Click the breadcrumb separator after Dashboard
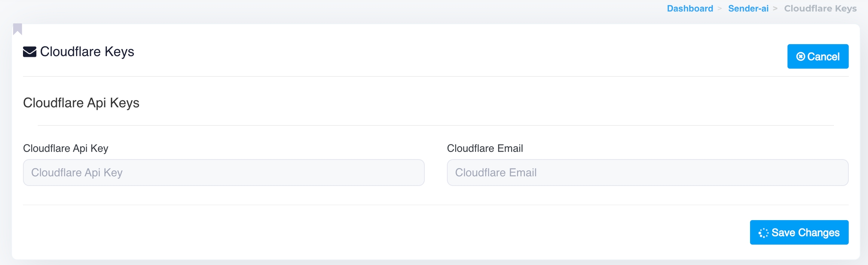The height and width of the screenshot is (265, 868). click(x=720, y=8)
